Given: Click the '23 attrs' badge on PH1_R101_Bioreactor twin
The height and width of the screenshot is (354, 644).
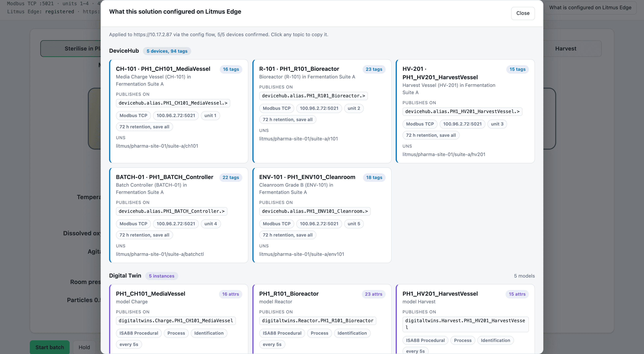Looking at the screenshot, I should click(x=374, y=294).
